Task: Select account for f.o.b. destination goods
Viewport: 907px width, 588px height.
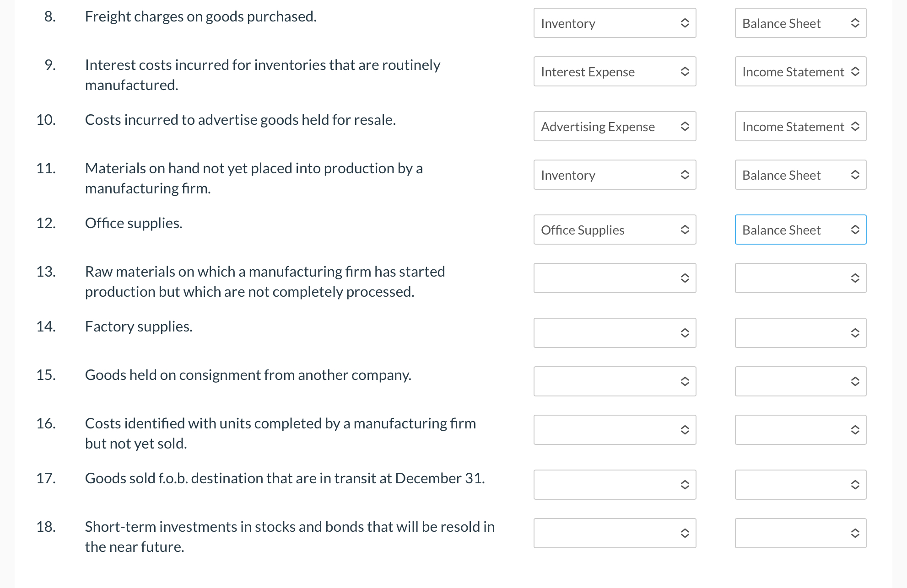Action: [615, 485]
